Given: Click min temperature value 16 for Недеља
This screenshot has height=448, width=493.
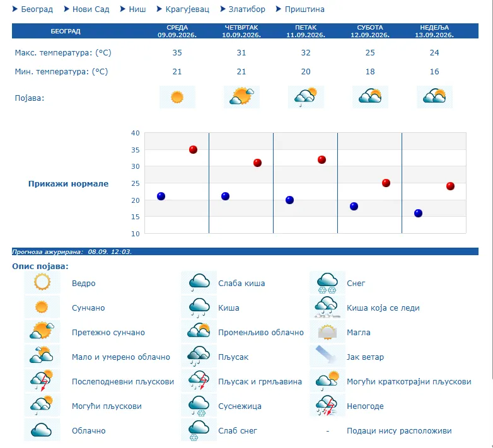Looking at the screenshot, I should (x=434, y=72).
